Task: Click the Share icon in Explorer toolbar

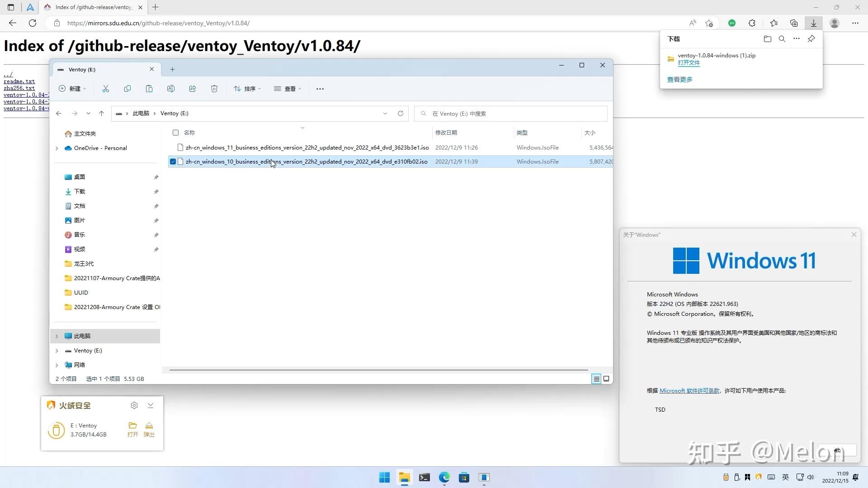Action: pyautogui.click(x=193, y=89)
